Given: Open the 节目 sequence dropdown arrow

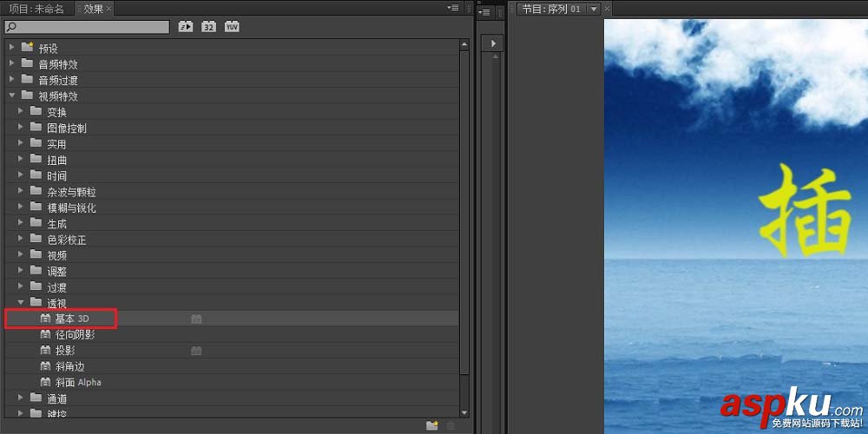Looking at the screenshot, I should click(594, 9).
